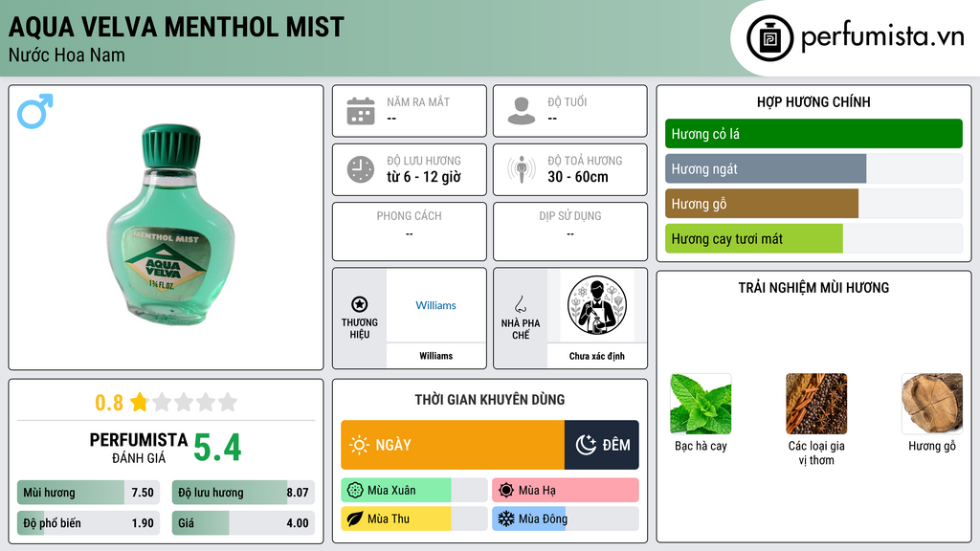The width and height of the screenshot is (980, 551).
Task: Click the perfumista.vn perfume bottle logo icon
Action: pos(769,38)
